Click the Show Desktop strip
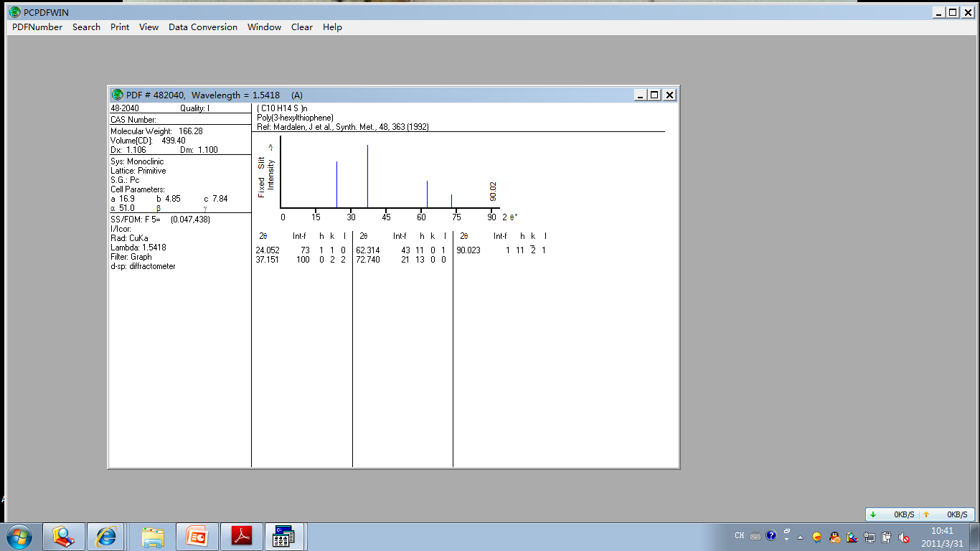 975,536
